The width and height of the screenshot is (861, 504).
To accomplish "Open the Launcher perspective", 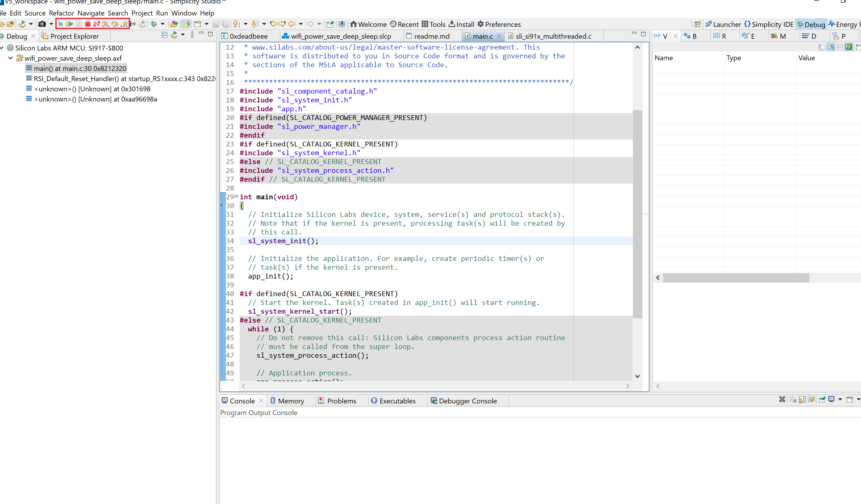I will click(723, 24).
